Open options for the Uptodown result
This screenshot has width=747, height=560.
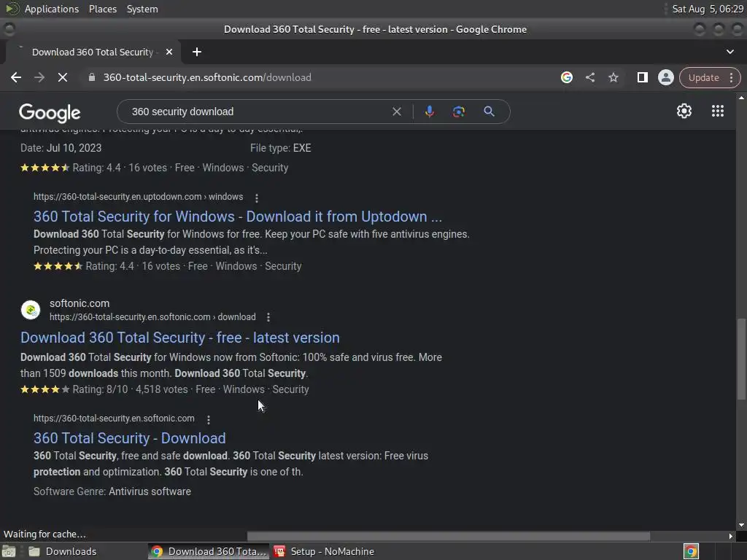coord(257,198)
